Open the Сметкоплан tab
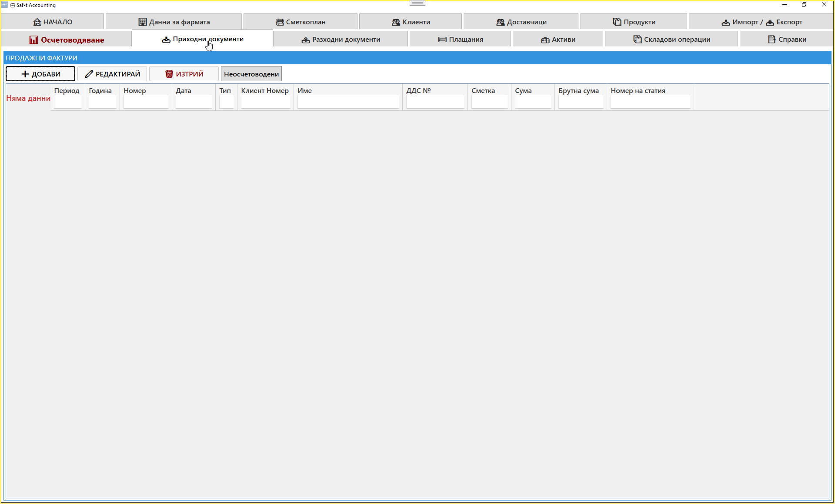The height and width of the screenshot is (504, 835). click(301, 22)
